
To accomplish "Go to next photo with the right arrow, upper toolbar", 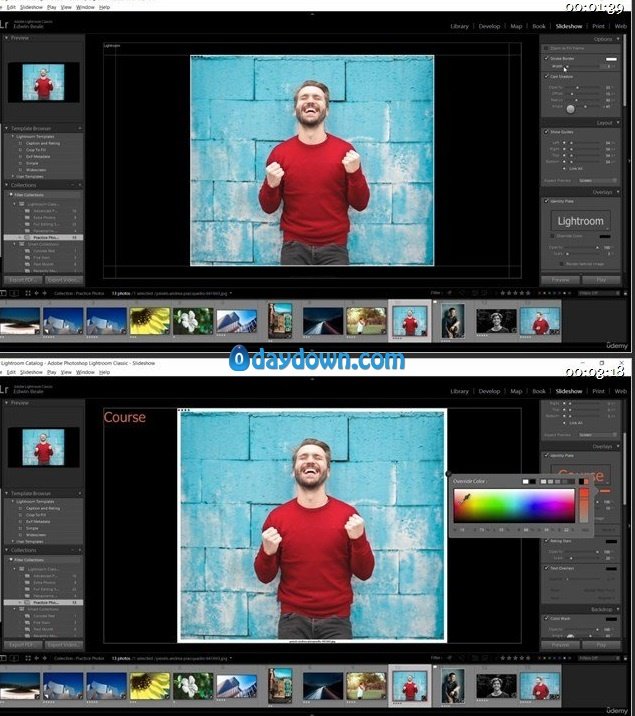I will (44, 293).
